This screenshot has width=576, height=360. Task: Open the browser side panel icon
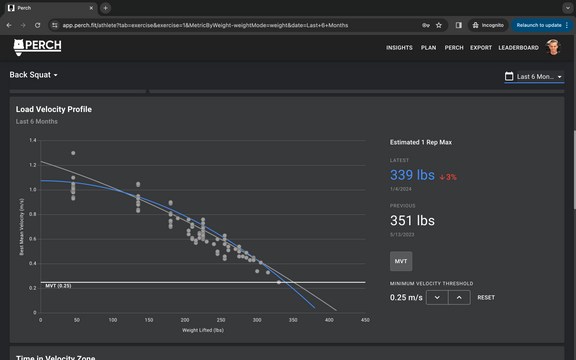coord(458,25)
